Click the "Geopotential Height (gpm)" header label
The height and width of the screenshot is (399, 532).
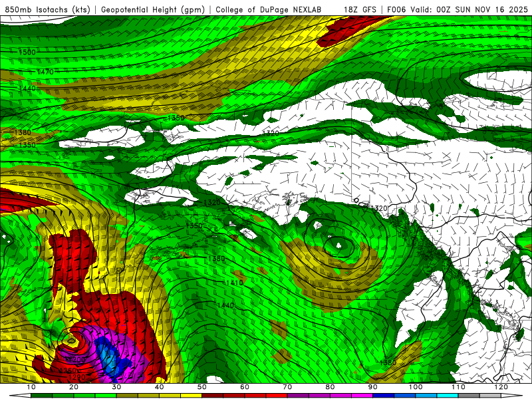(x=153, y=10)
